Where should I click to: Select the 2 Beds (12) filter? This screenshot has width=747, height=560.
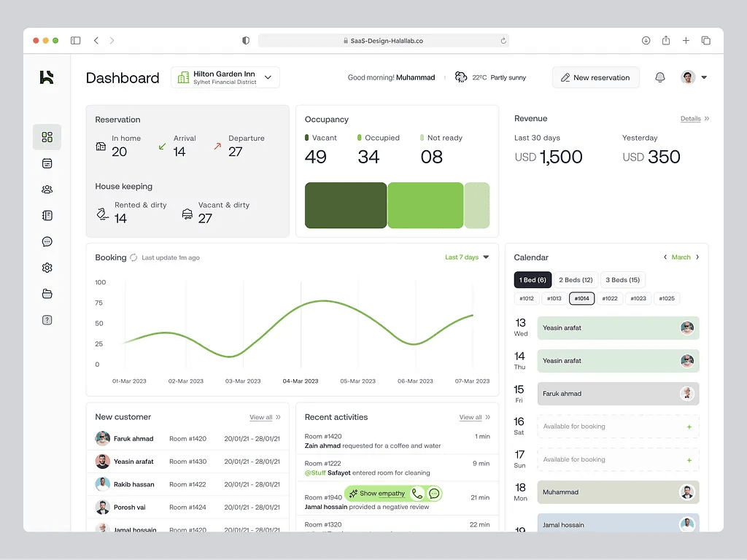pos(576,279)
